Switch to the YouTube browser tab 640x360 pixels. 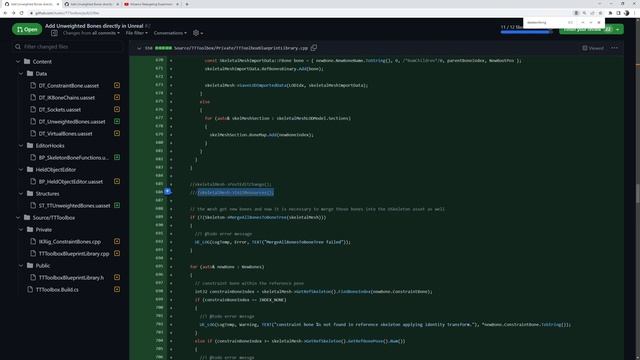pyautogui.click(x=151, y=4)
